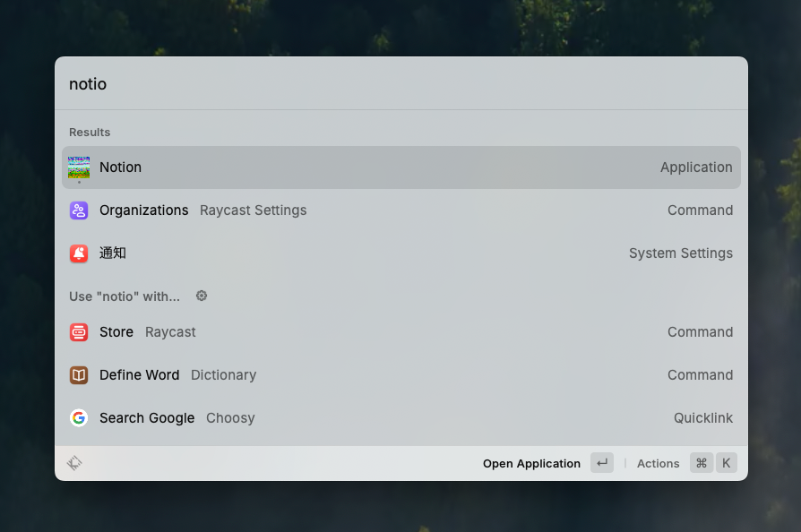Click the Return key icon
801x532 pixels.
[602, 463]
